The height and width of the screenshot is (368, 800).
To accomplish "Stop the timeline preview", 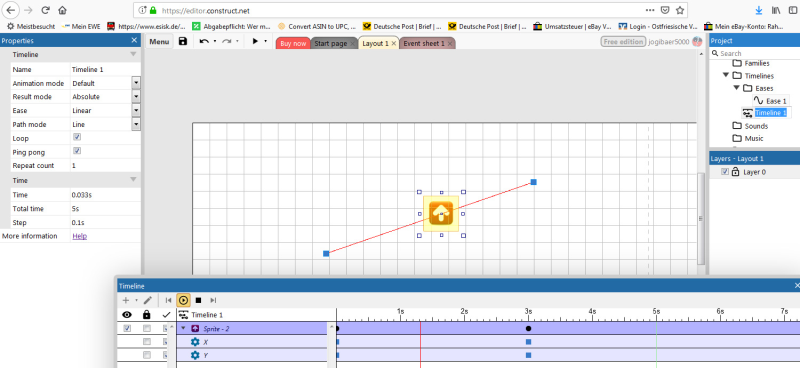I will coord(198,300).
